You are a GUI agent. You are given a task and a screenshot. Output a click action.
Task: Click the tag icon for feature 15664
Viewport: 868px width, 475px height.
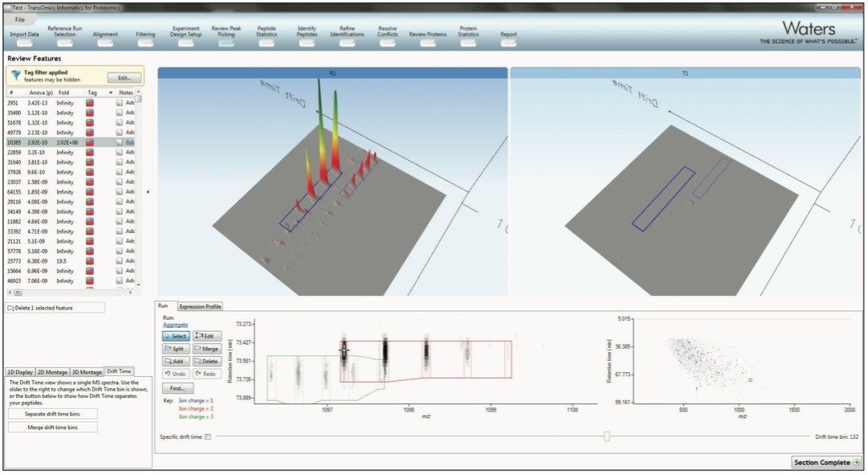pos(90,271)
